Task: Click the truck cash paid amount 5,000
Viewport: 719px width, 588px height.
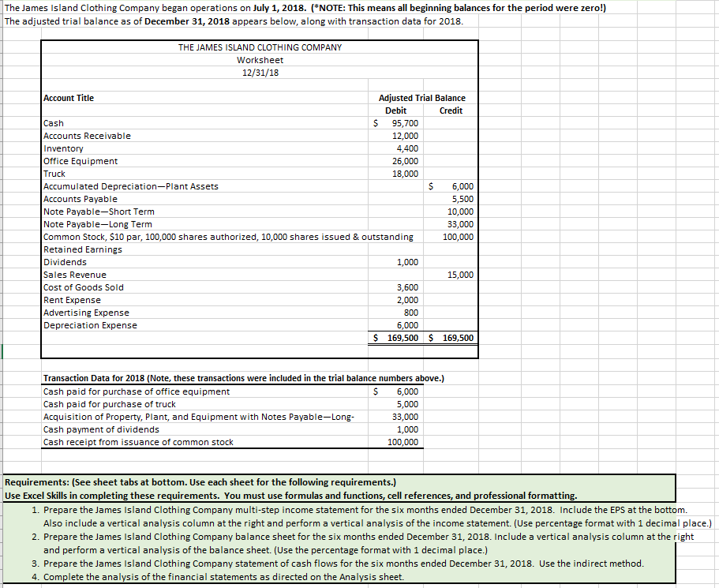Action: pyautogui.click(x=407, y=404)
